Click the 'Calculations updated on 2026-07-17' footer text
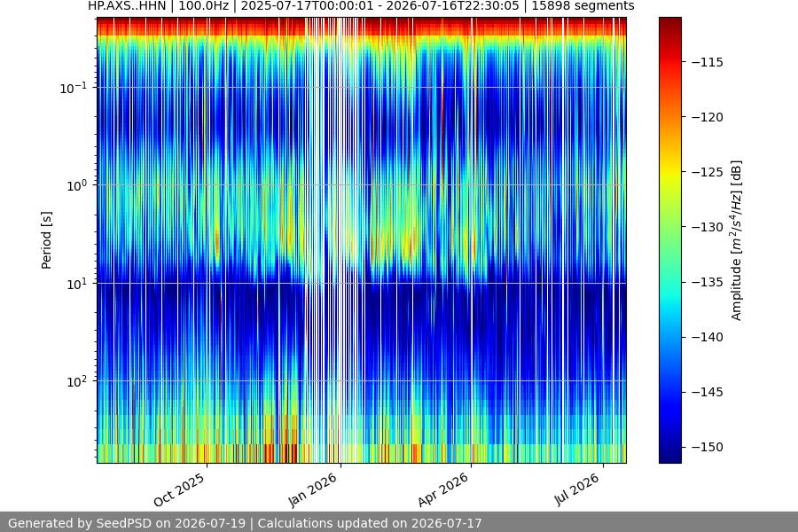Viewport: 798px width, 532px height. pyautogui.click(x=370, y=523)
